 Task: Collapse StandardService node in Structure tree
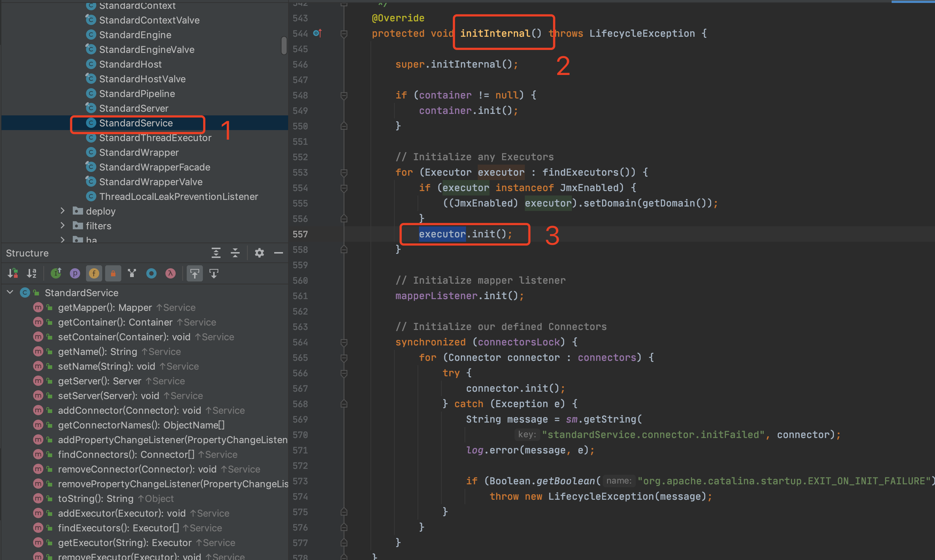[10, 292]
